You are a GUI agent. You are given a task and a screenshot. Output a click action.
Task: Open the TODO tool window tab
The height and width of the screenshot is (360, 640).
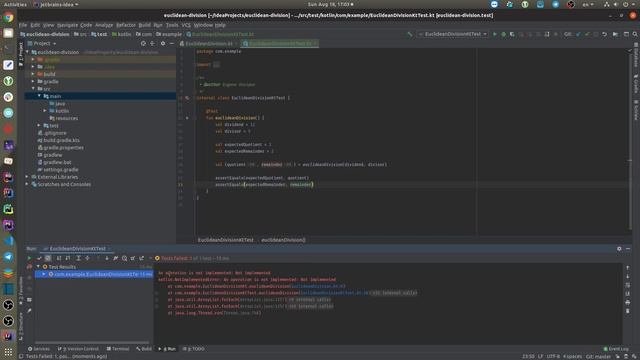click(193, 349)
